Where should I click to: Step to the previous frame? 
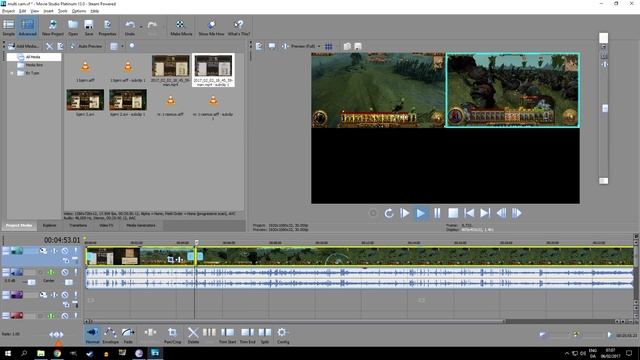coord(501,213)
